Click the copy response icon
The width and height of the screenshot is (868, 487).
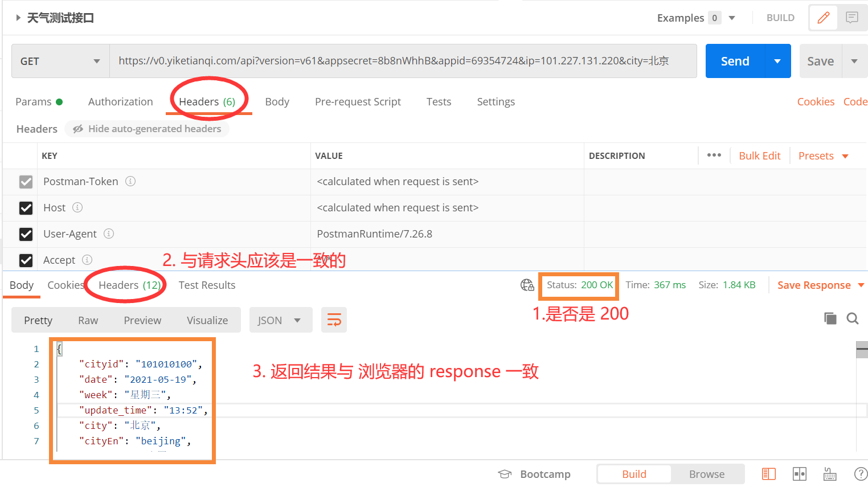coord(830,318)
